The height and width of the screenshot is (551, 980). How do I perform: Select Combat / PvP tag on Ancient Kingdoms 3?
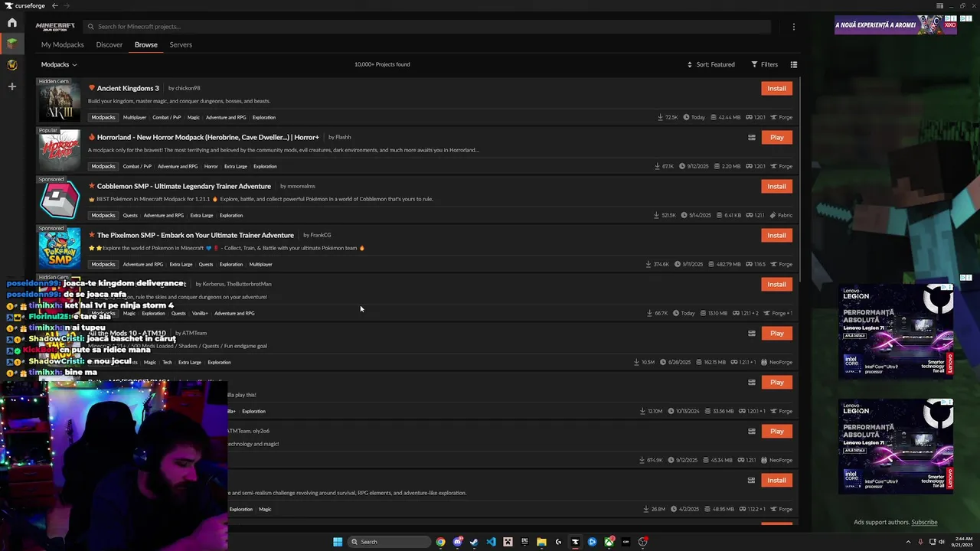click(167, 117)
